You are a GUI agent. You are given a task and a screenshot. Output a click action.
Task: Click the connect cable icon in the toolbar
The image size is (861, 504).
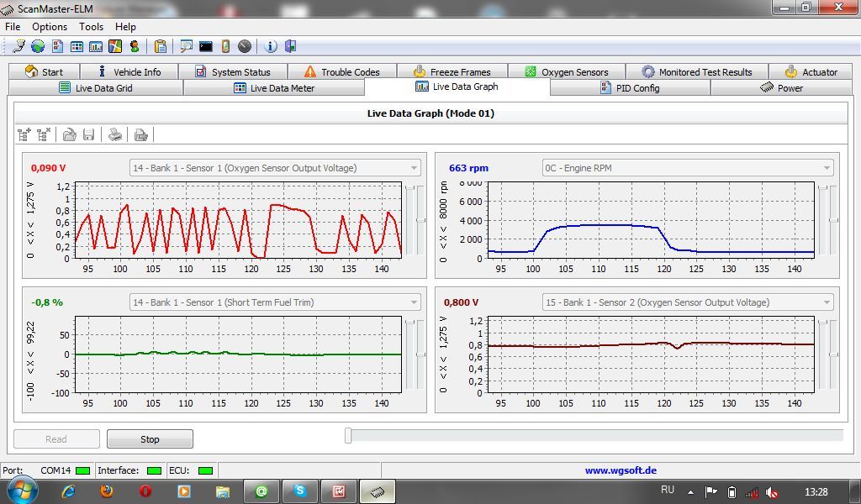[x=18, y=46]
